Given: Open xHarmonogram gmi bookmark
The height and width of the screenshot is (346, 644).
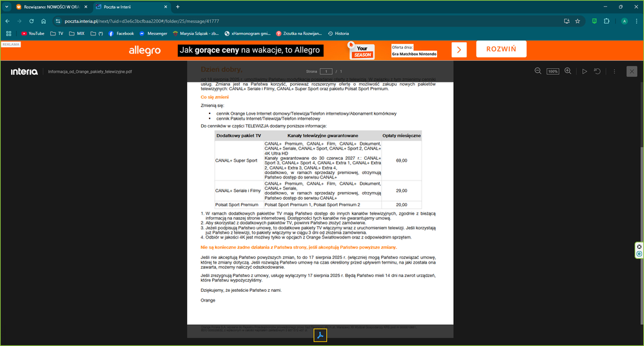Looking at the screenshot, I should click(248, 34).
